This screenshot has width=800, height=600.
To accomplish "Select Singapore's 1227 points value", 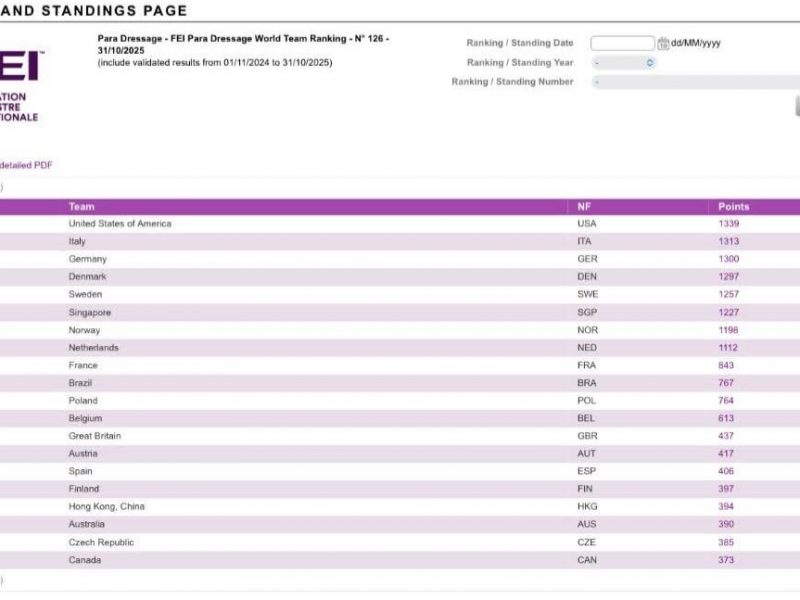I will pos(728,312).
